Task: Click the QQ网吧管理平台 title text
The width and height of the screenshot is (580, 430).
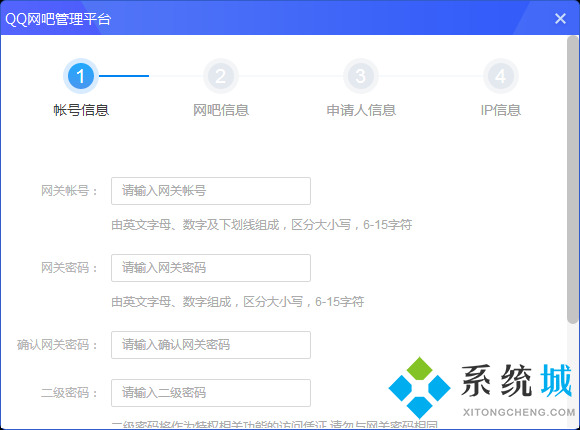Action: [58, 19]
